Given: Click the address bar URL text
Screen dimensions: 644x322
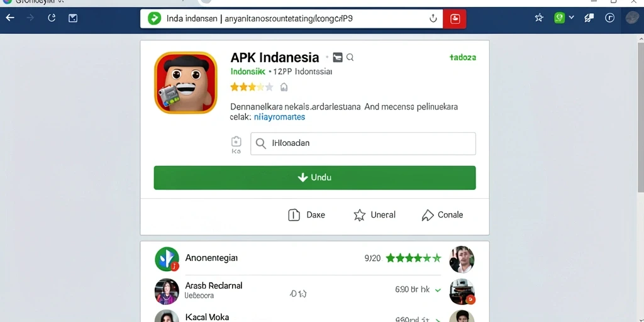Looking at the screenshot, I should 259,18.
